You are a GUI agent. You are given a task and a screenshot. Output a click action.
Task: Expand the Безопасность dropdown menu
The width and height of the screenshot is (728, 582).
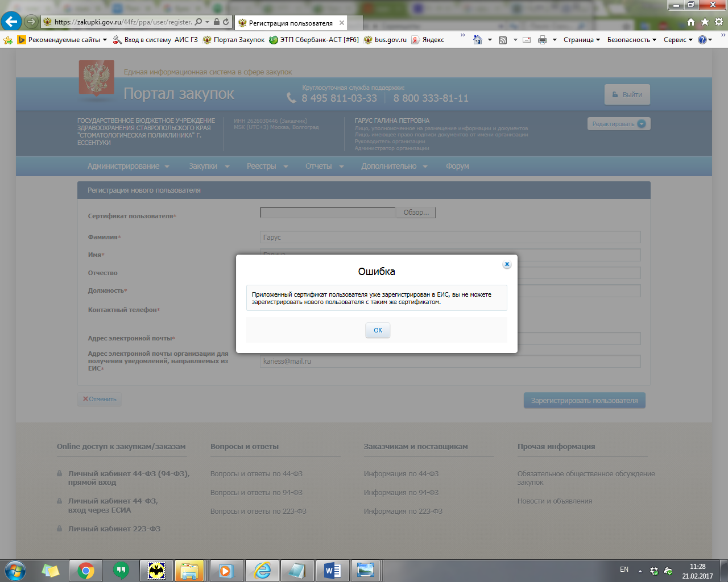[631, 40]
